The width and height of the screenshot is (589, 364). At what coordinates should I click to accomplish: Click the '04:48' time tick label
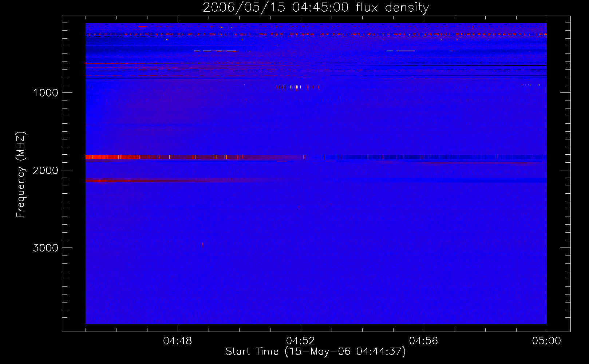click(178, 341)
